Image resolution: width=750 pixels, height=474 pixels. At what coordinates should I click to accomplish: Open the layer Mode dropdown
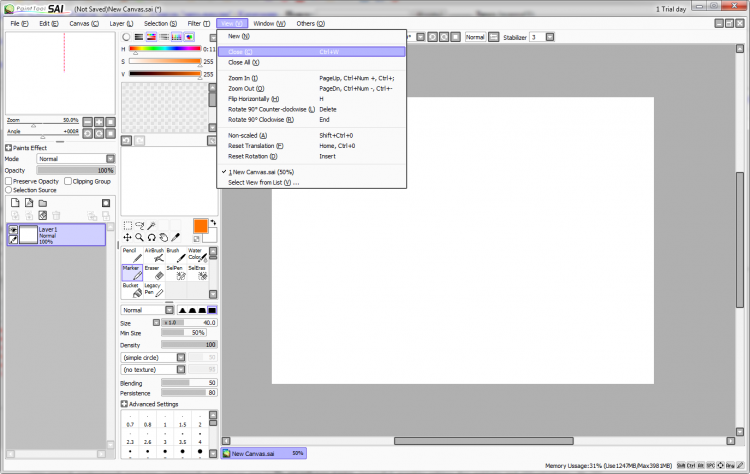76,159
